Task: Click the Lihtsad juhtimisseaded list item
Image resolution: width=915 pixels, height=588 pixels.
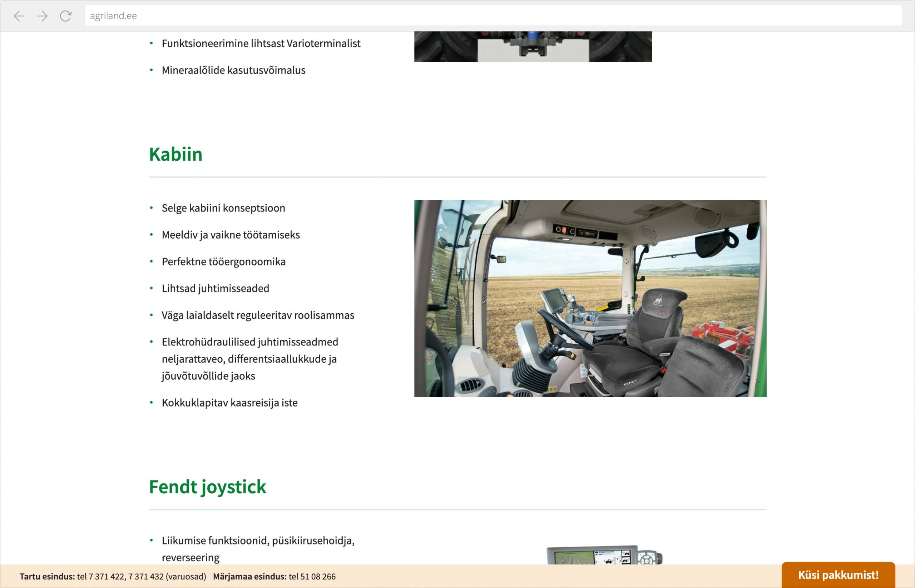Action: (x=215, y=288)
